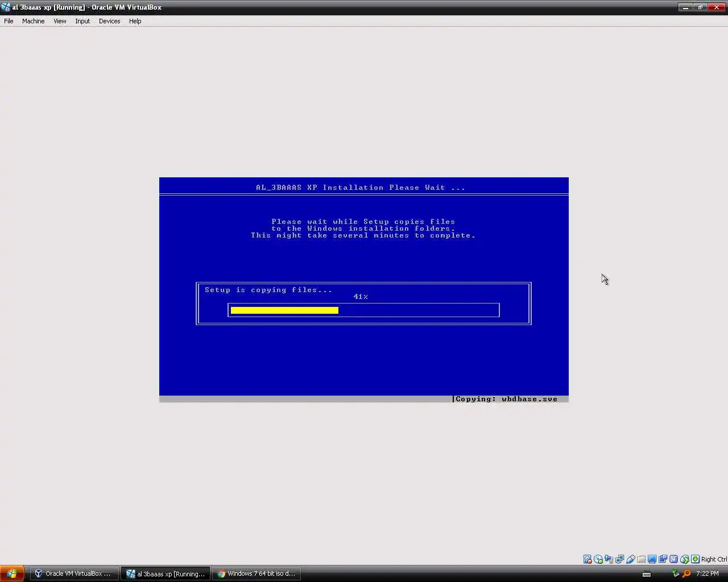Click the USB device status icon
The height and width of the screenshot is (582, 728).
631,559
